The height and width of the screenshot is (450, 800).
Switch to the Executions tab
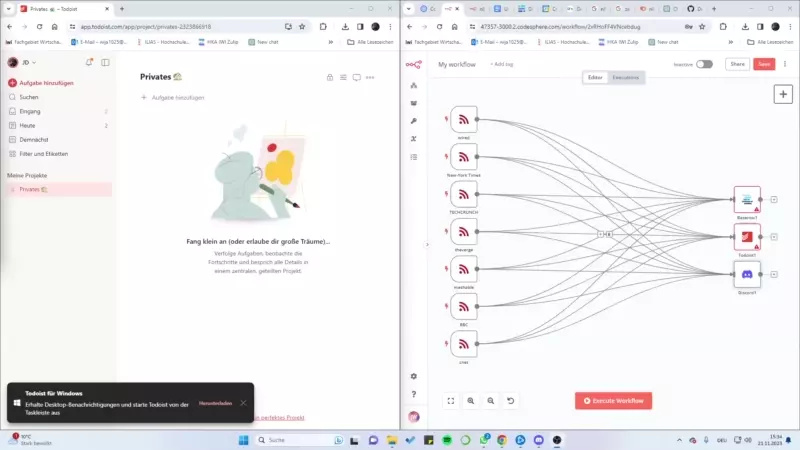tap(626, 77)
